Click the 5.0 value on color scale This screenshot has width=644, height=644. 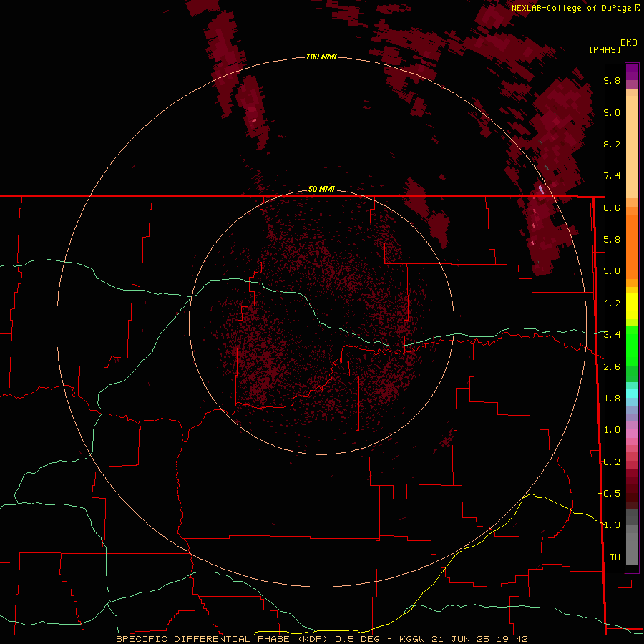coord(612,271)
